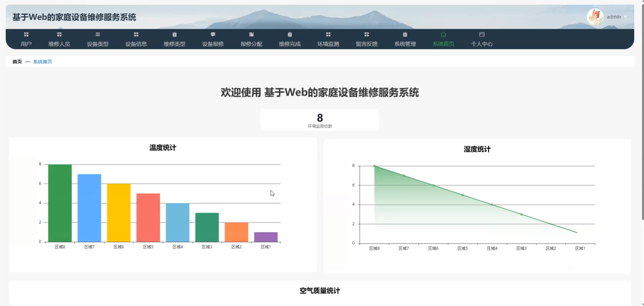
Task: Click the page vertical scrollbar
Action: point(643,112)
